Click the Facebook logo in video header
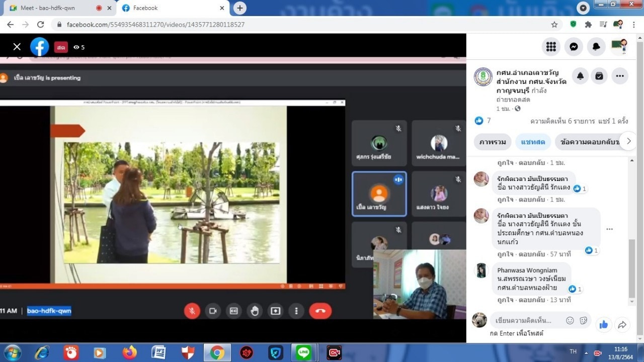The width and height of the screenshot is (644, 362). point(39,47)
